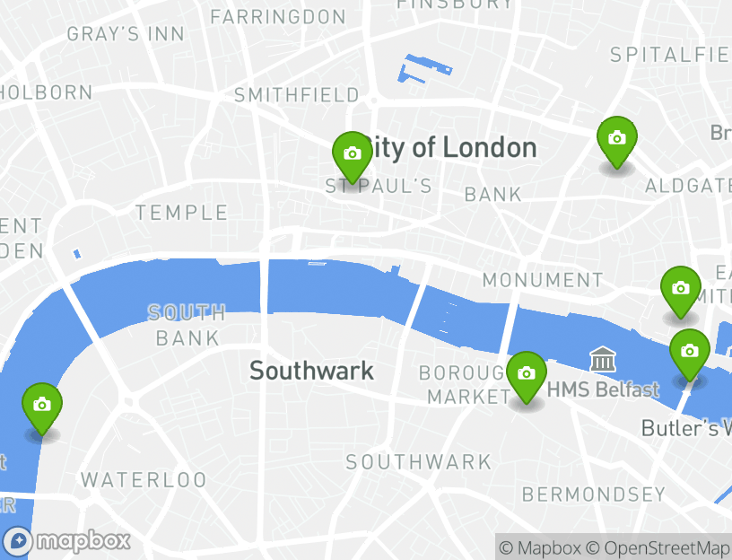Screen dimensions: 732x560
Task: Open the Mapbox attribution link
Action: 540,547
